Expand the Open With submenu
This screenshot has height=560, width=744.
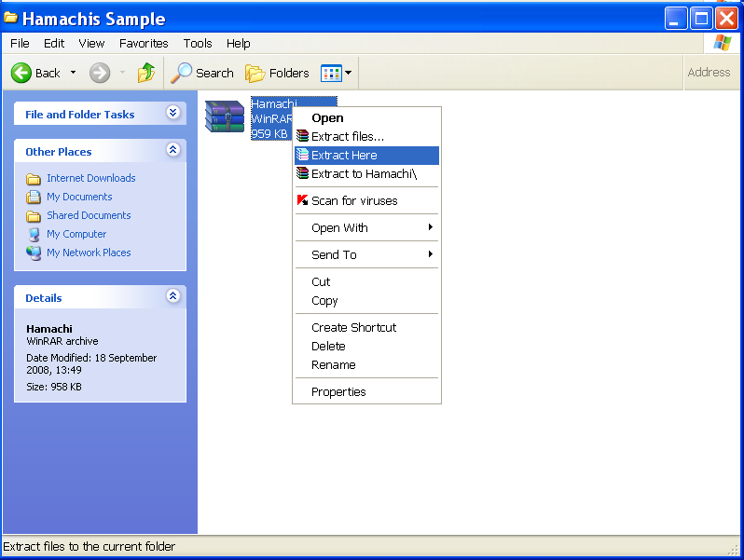pos(431,227)
